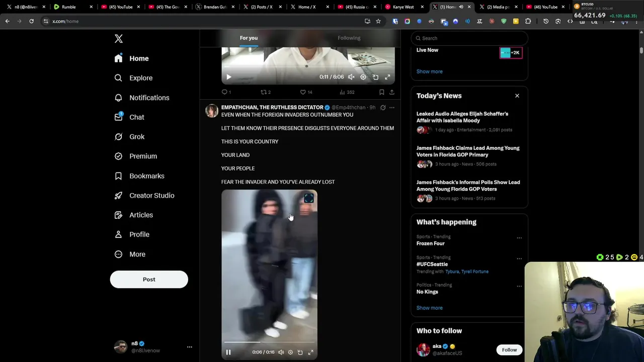Viewport: 644px width, 362px height.
Task: Click the page scrollbar thumb
Action: (x=641, y=50)
